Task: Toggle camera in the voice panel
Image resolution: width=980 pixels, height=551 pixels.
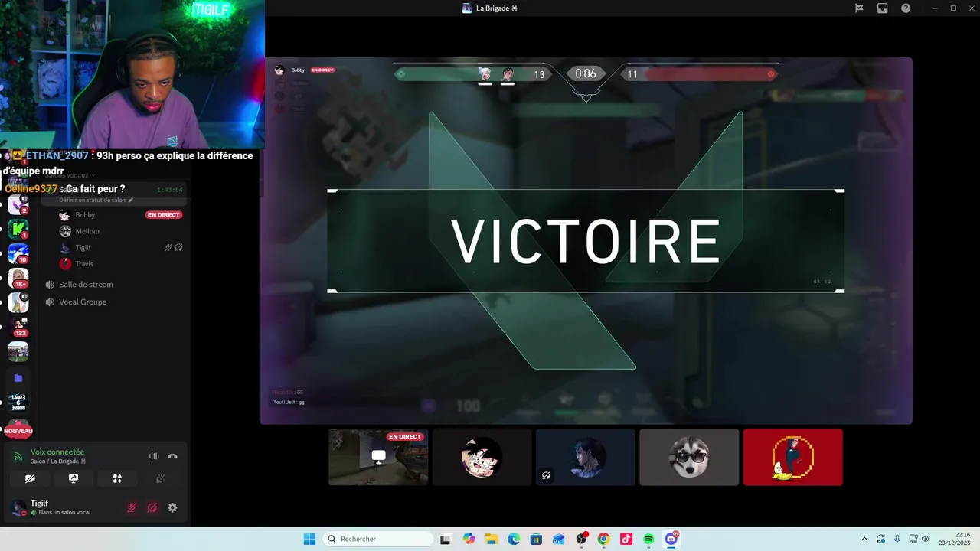Action: (x=30, y=478)
